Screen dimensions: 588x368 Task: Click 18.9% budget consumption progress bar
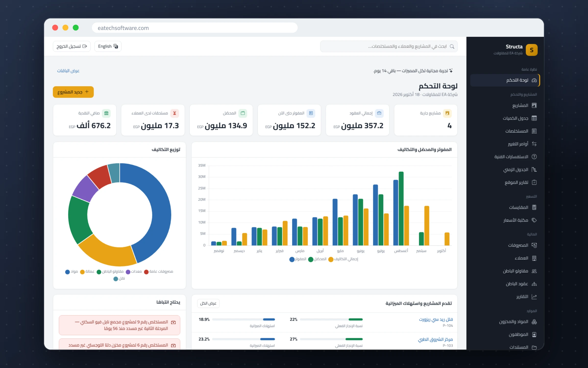244,319
